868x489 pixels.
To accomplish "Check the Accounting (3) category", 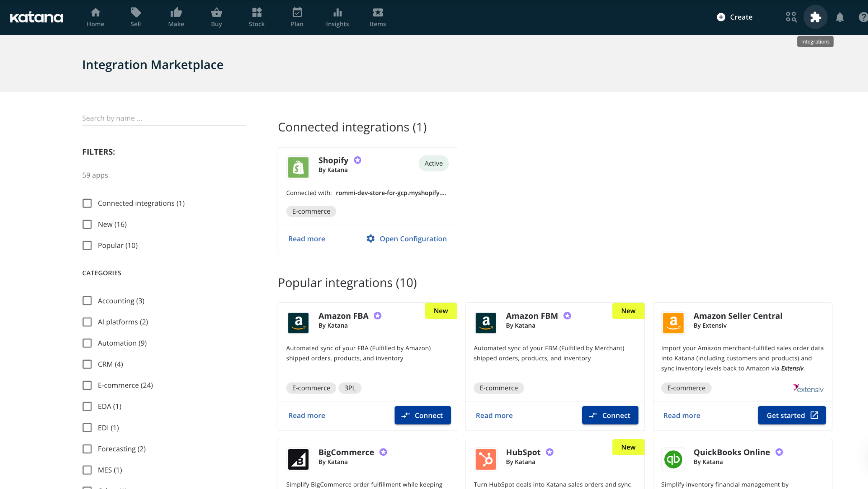I will [x=87, y=301].
